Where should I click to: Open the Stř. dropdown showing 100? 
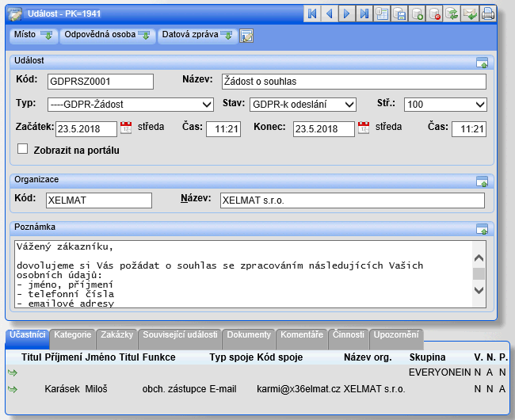[444, 105]
